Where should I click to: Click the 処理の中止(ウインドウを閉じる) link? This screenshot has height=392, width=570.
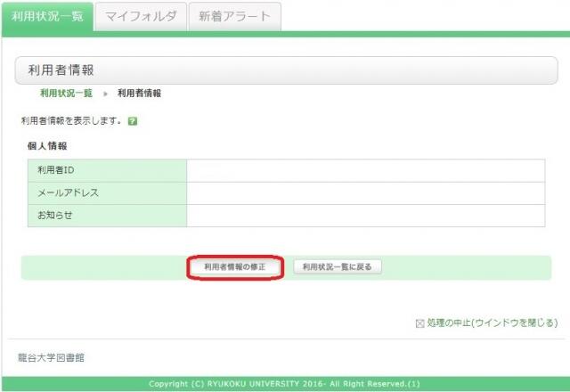[x=492, y=323]
